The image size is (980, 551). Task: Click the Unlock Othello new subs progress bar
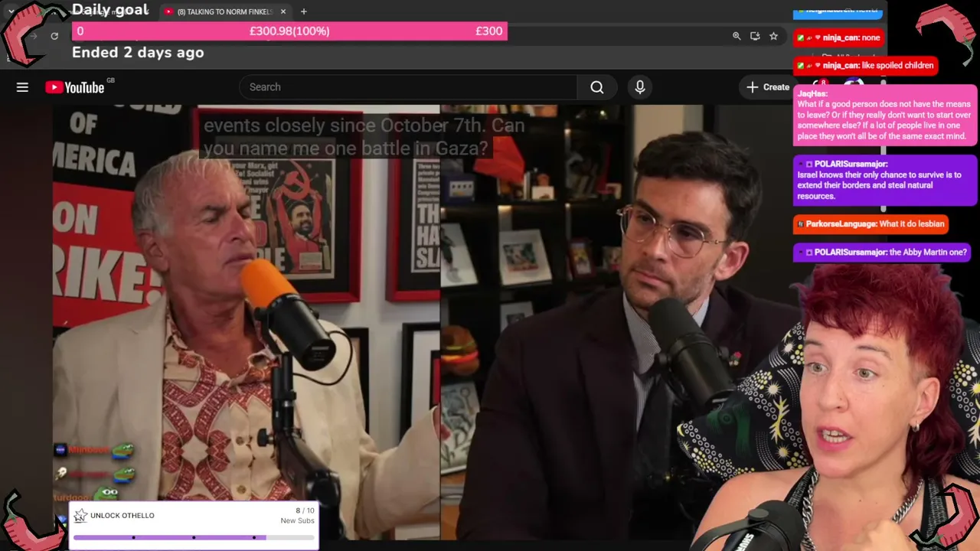pos(194,537)
